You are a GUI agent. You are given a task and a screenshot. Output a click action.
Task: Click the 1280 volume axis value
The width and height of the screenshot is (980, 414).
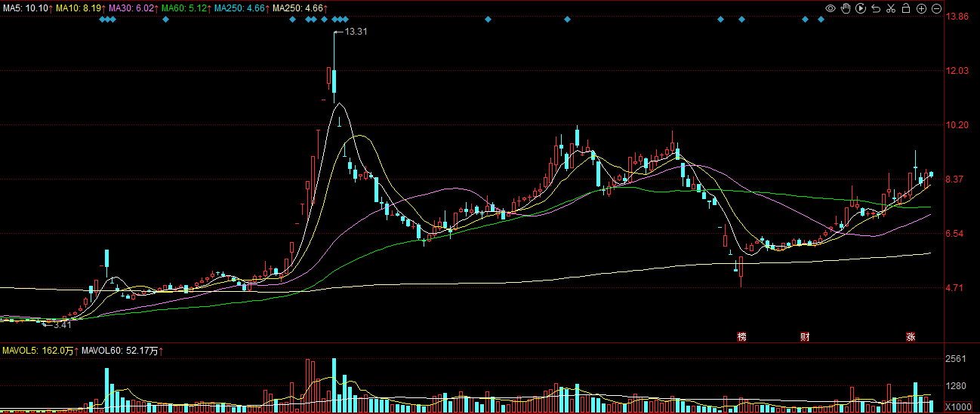tap(956, 386)
